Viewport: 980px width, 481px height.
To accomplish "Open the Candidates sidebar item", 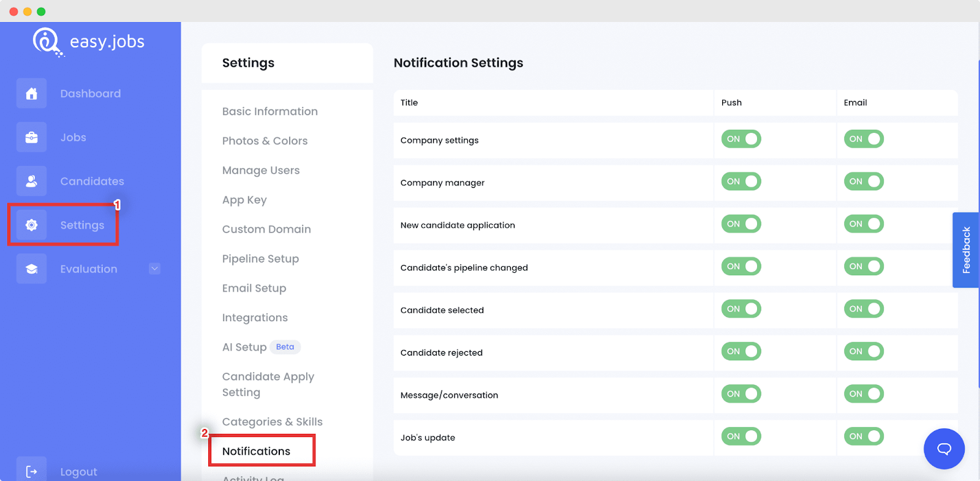I will click(92, 181).
